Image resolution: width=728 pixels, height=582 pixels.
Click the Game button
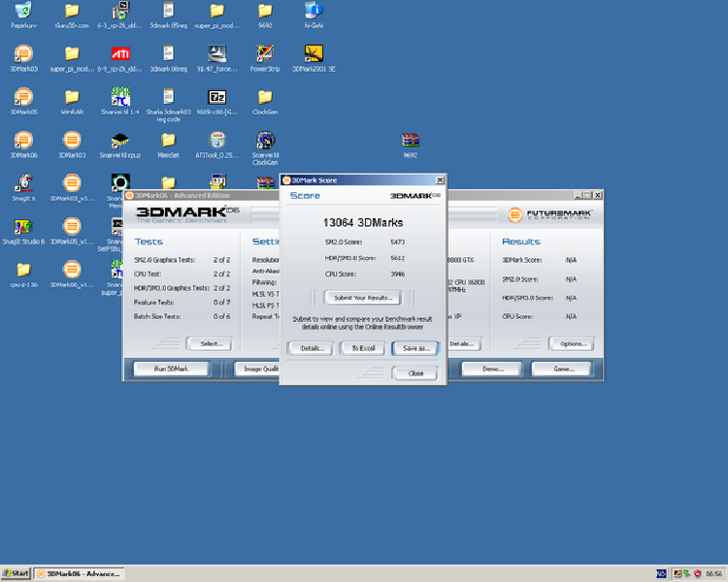click(x=563, y=369)
